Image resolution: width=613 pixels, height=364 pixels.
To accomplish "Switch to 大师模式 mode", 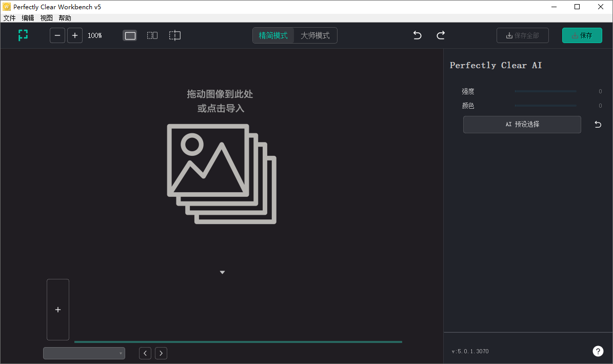I will pyautogui.click(x=315, y=35).
